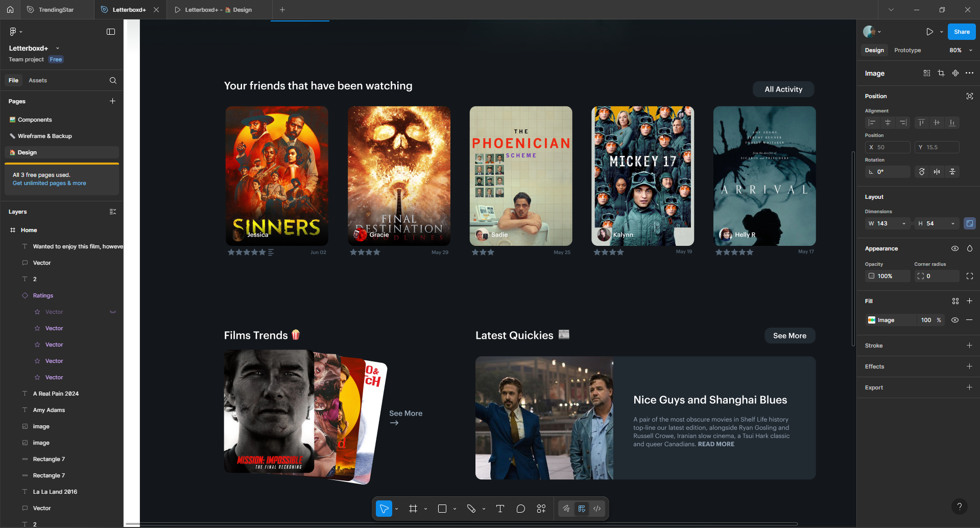Toggle Appearance visibility eye icon
This screenshot has height=528, width=980.
[954, 248]
